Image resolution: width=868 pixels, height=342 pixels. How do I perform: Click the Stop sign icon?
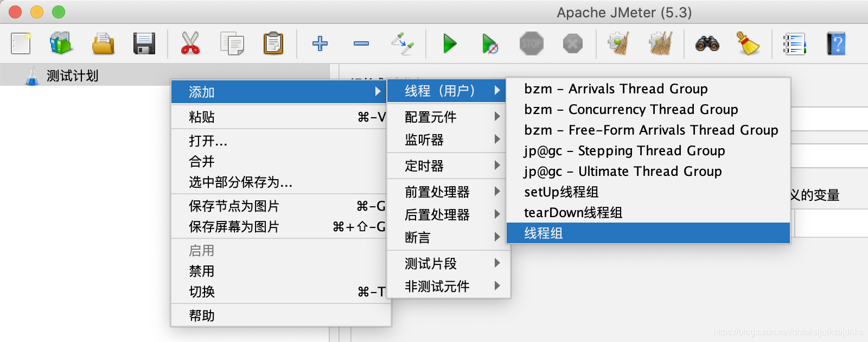pos(531,43)
